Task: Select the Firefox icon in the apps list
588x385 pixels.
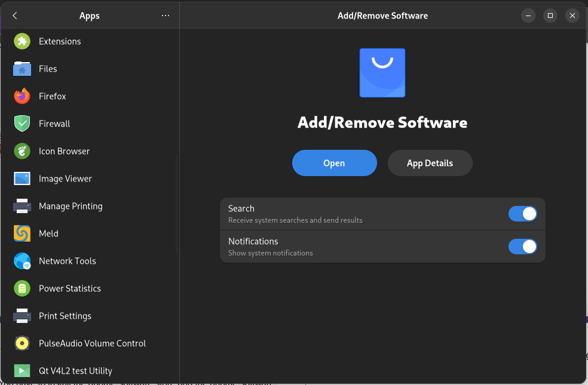Action: tap(22, 96)
